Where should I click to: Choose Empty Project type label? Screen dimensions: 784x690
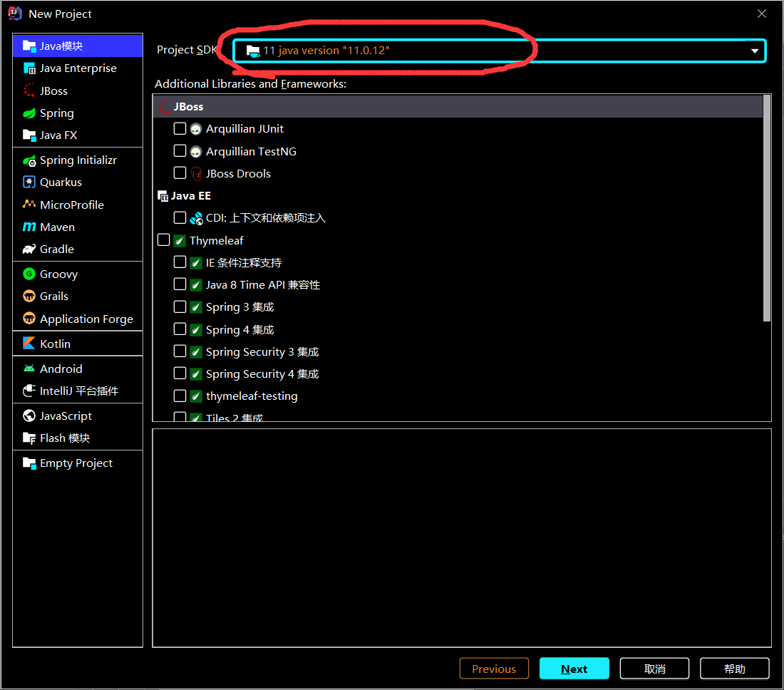[x=76, y=463]
